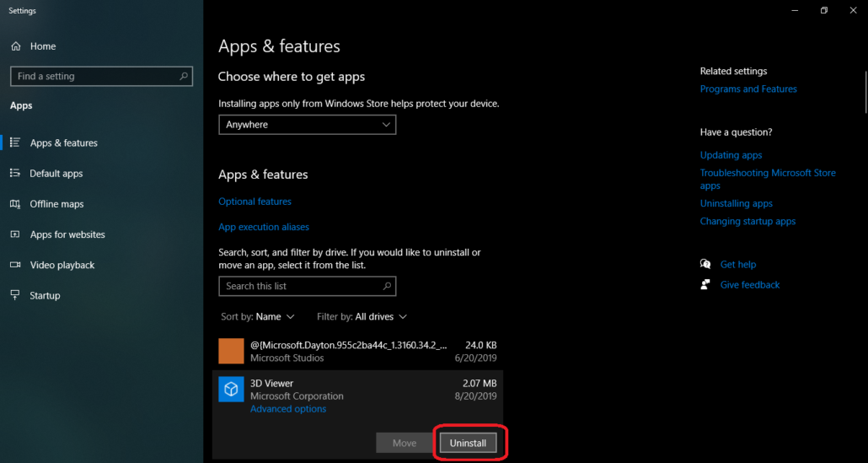Minimize the Settings window
868x463 pixels.
click(795, 10)
